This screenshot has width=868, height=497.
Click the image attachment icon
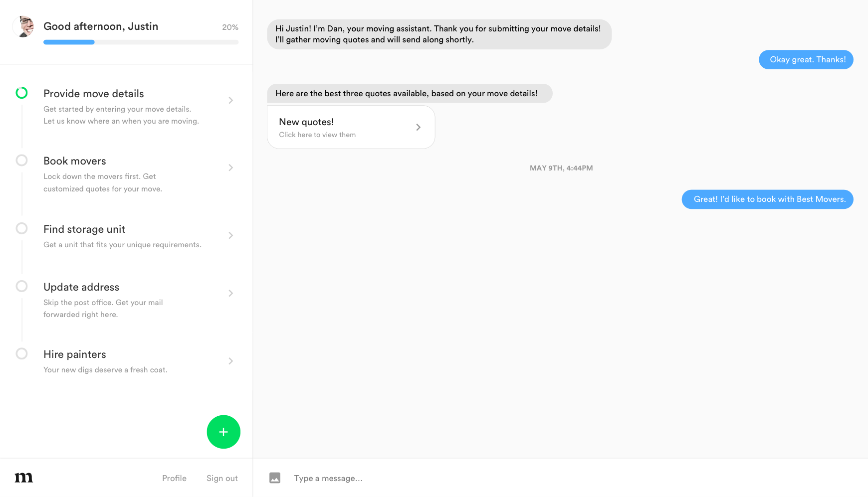coord(275,478)
